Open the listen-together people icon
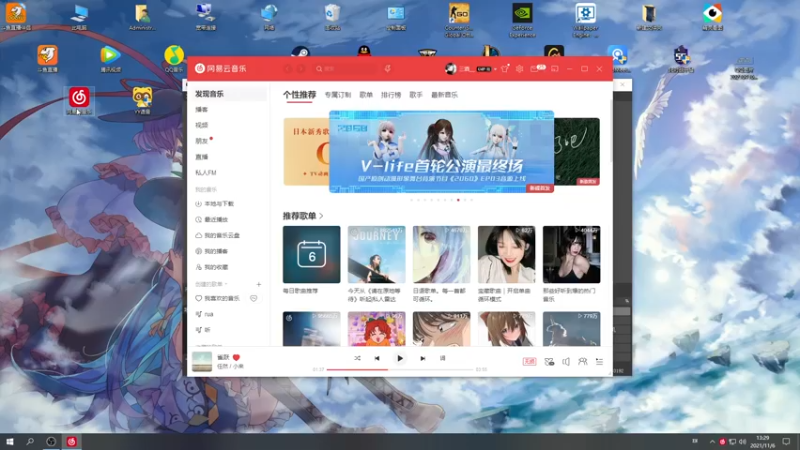 [582, 362]
